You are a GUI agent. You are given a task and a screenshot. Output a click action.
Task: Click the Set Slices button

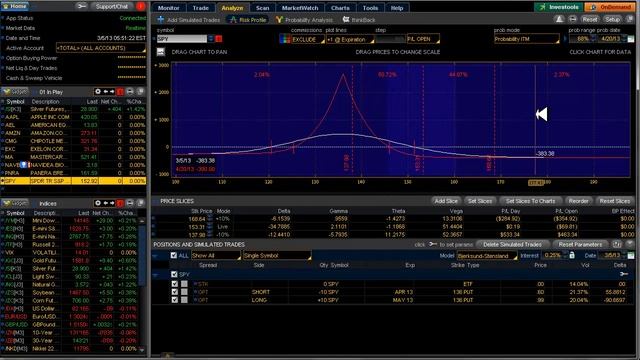pos(480,201)
